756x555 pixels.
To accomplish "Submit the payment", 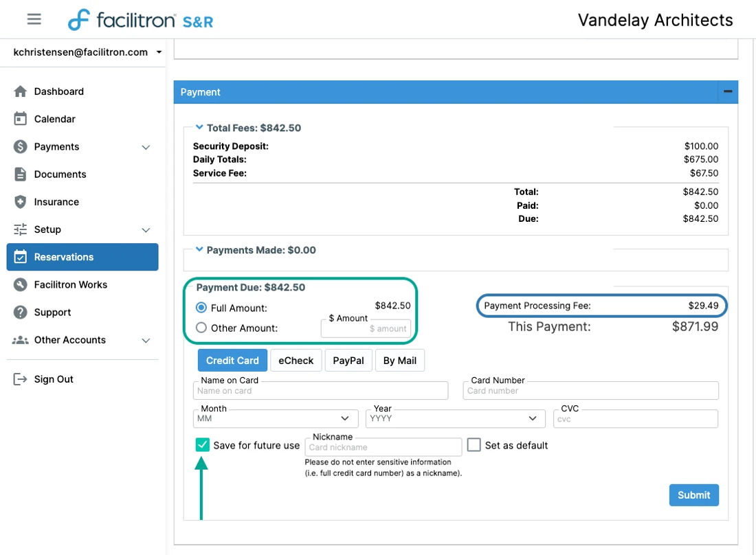I will coord(694,495).
